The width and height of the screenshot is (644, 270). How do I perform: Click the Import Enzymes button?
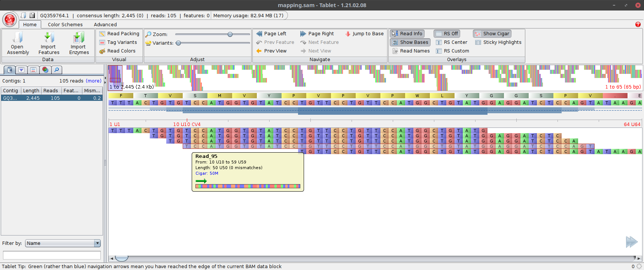79,43
